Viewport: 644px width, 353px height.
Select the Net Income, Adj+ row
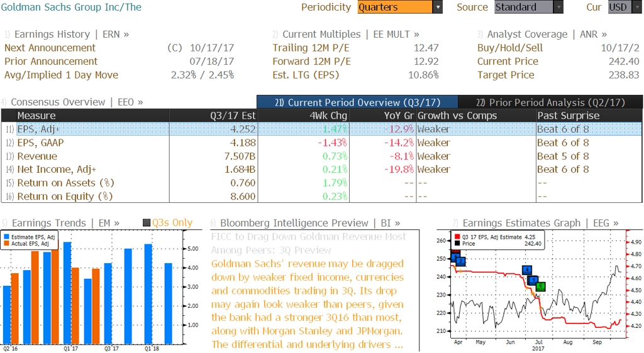[321, 170]
